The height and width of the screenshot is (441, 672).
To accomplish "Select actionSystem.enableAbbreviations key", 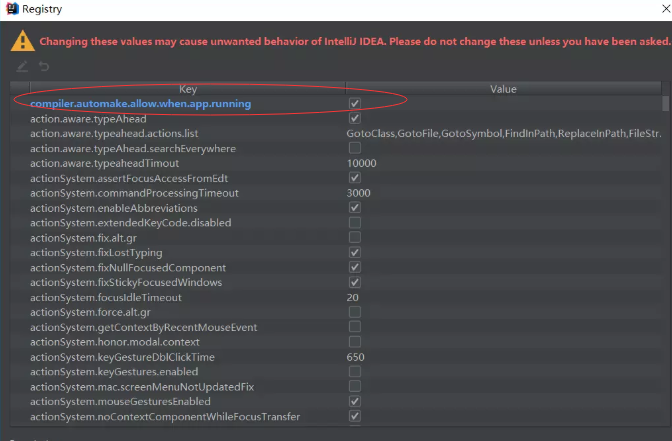I will (x=114, y=208).
